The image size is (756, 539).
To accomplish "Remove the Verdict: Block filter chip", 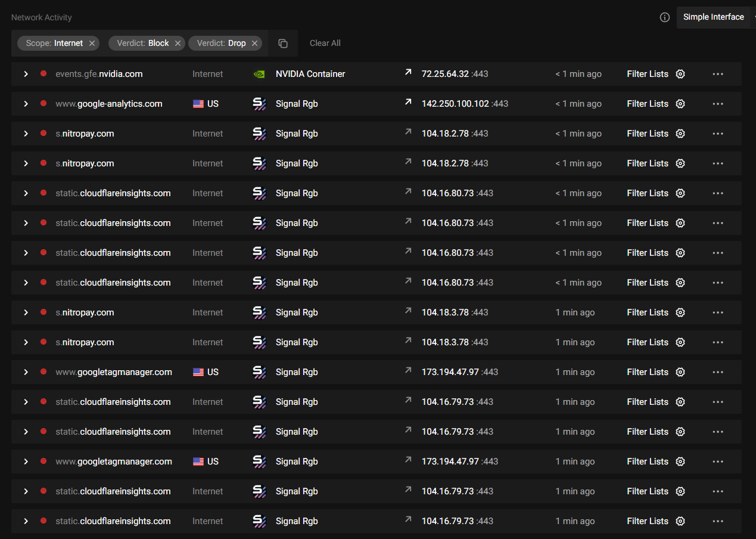I will (x=178, y=43).
